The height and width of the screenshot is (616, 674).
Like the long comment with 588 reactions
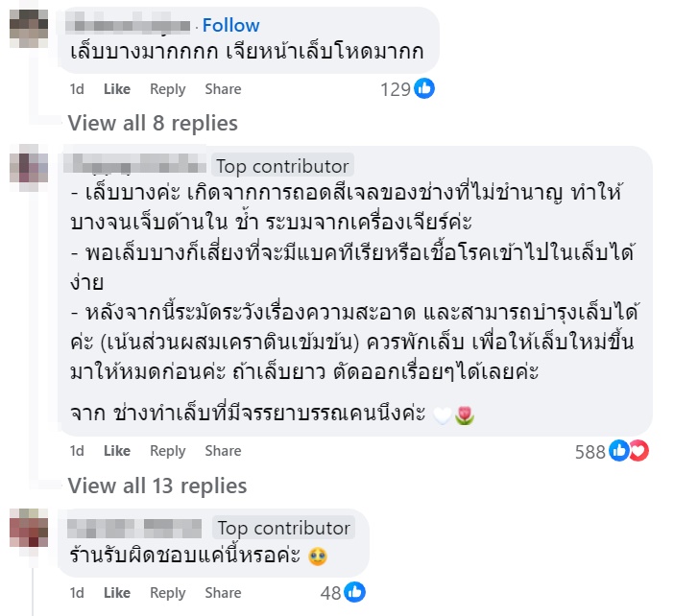[x=116, y=451]
